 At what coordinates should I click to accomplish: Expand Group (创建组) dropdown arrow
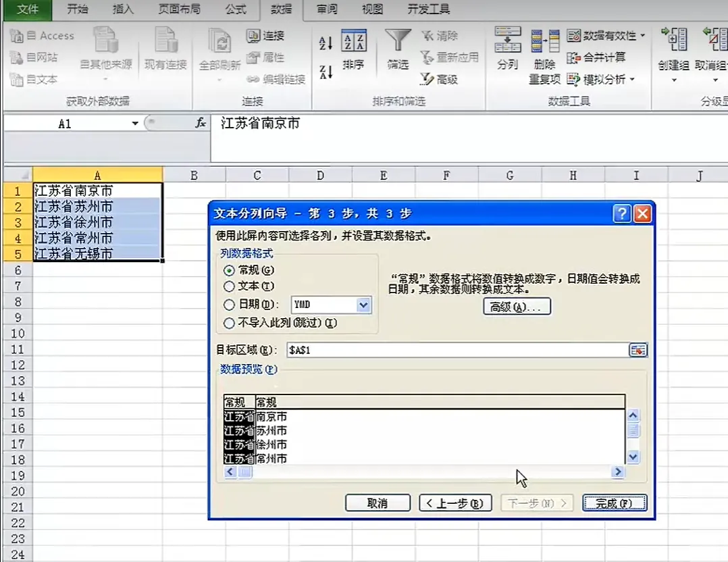pyautogui.click(x=674, y=80)
